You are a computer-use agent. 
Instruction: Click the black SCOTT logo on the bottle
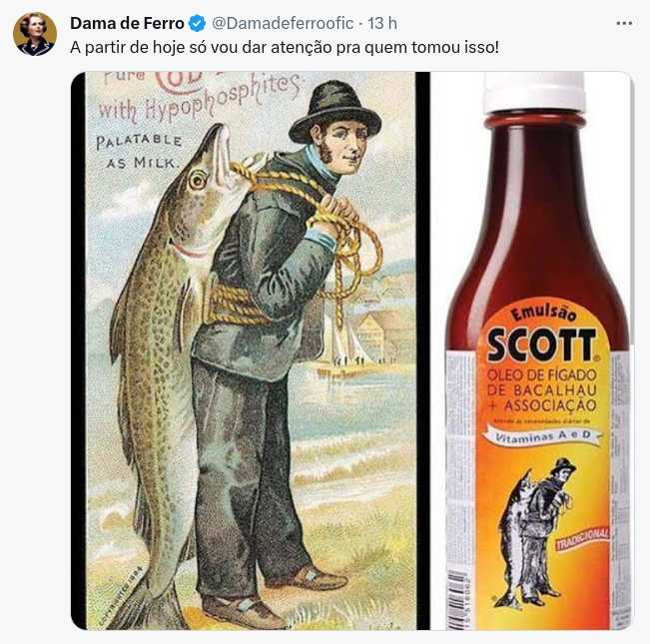pos(542,344)
